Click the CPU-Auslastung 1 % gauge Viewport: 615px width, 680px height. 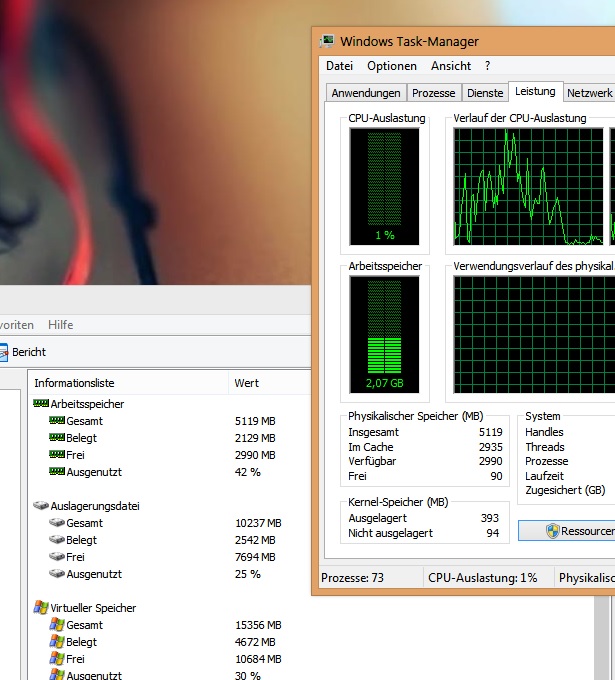[384, 186]
